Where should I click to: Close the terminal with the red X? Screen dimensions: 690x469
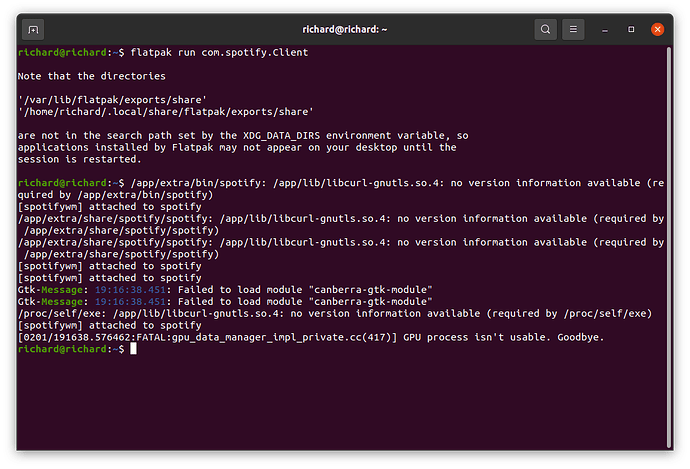click(x=657, y=29)
